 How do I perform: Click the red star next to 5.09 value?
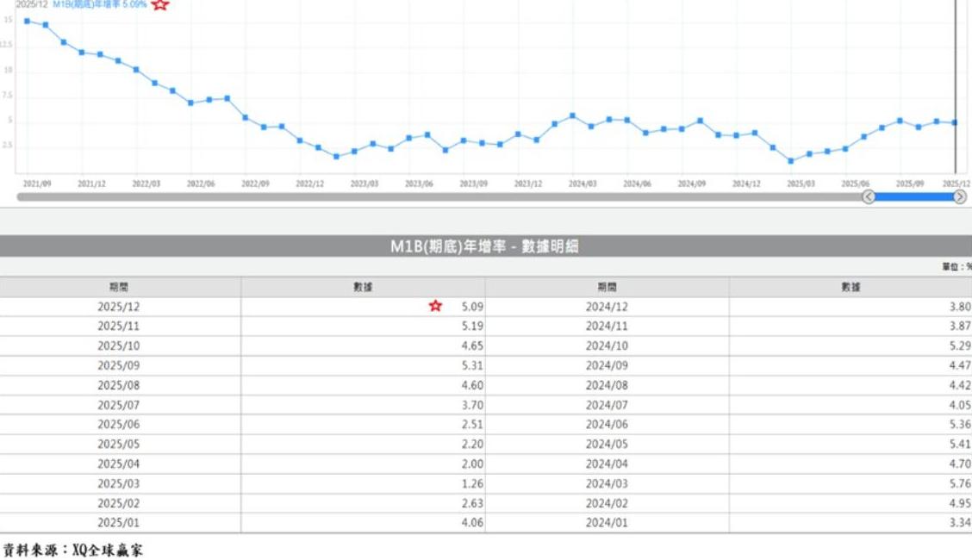[x=435, y=306]
